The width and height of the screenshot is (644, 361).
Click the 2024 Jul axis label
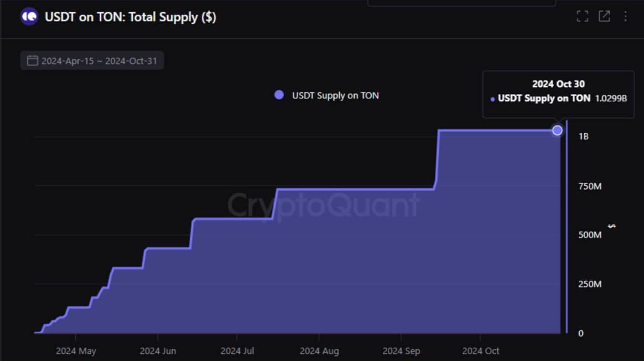tap(237, 351)
